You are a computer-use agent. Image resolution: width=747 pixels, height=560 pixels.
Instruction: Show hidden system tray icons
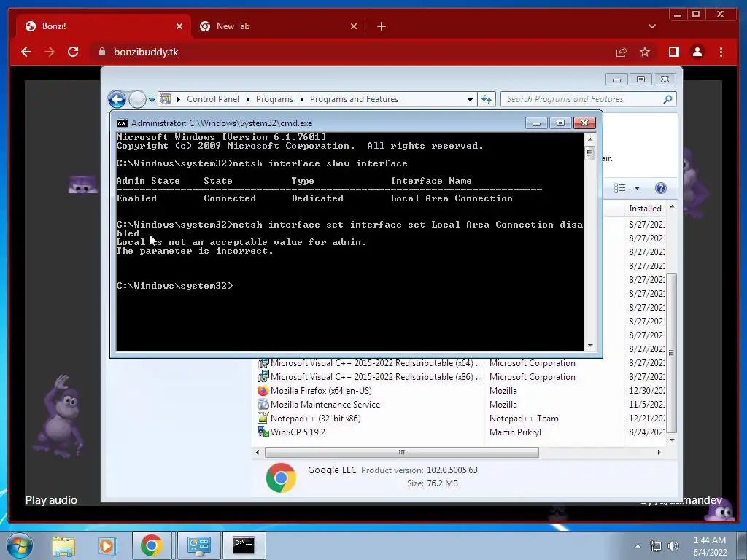tap(638, 546)
